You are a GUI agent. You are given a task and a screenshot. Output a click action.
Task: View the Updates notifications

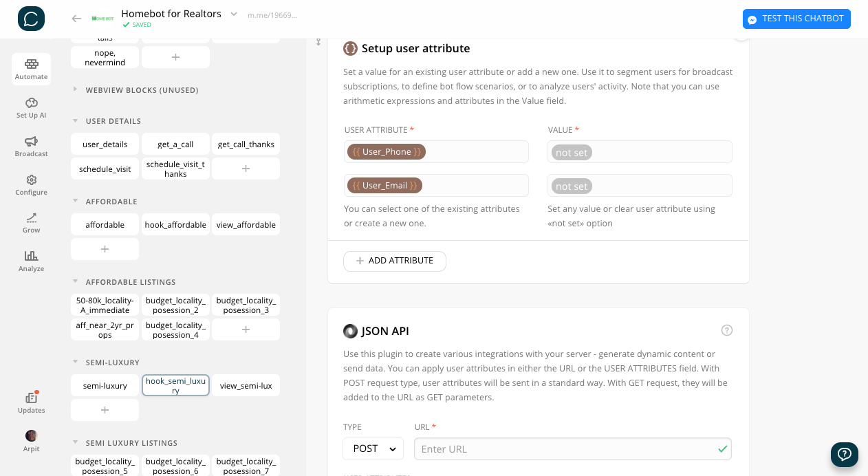point(31,402)
